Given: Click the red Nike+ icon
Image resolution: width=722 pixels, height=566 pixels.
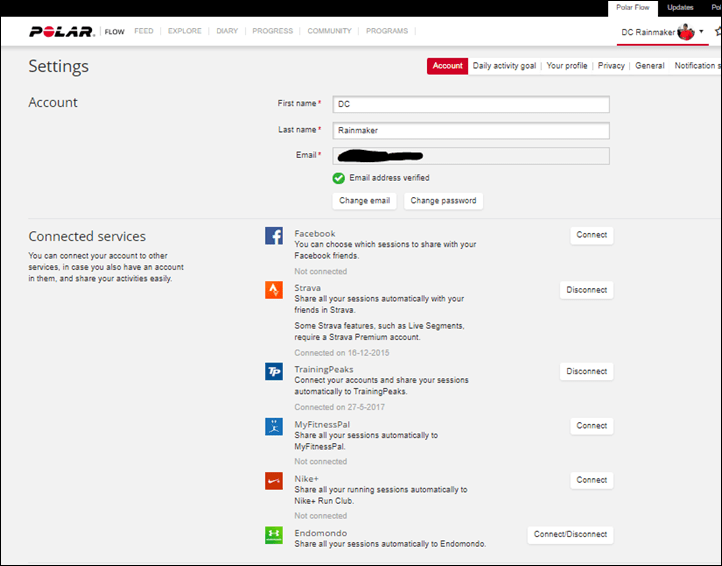Looking at the screenshot, I should click(x=274, y=480).
